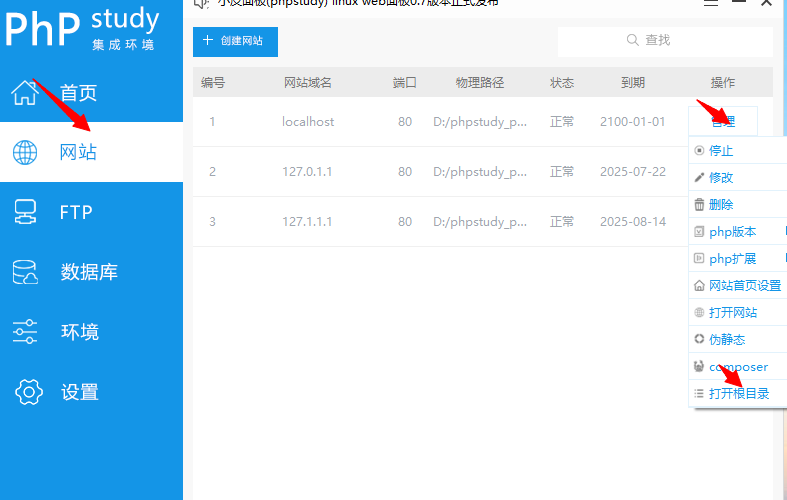
Task: Choose 修改 from the manage menu
Action: (x=738, y=177)
